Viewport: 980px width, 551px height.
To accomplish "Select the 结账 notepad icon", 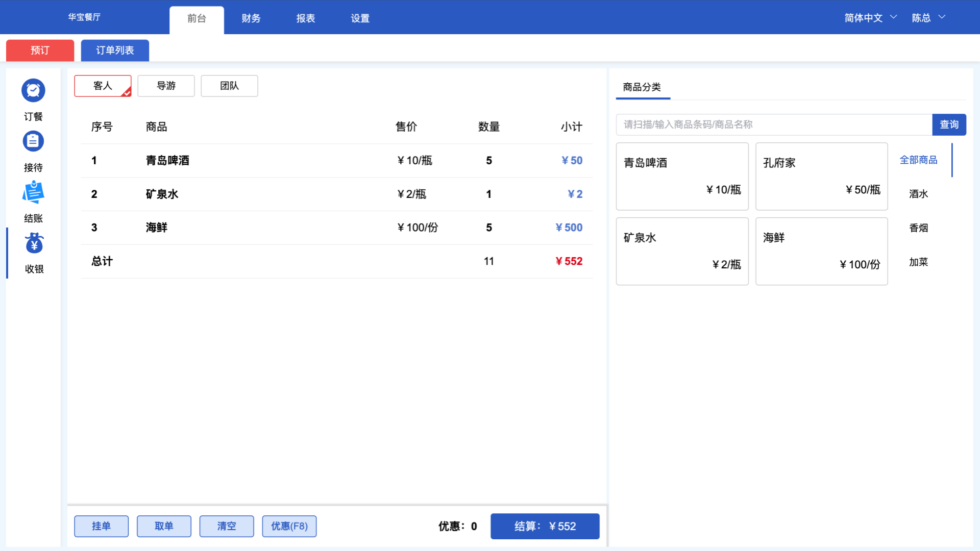I will (33, 193).
